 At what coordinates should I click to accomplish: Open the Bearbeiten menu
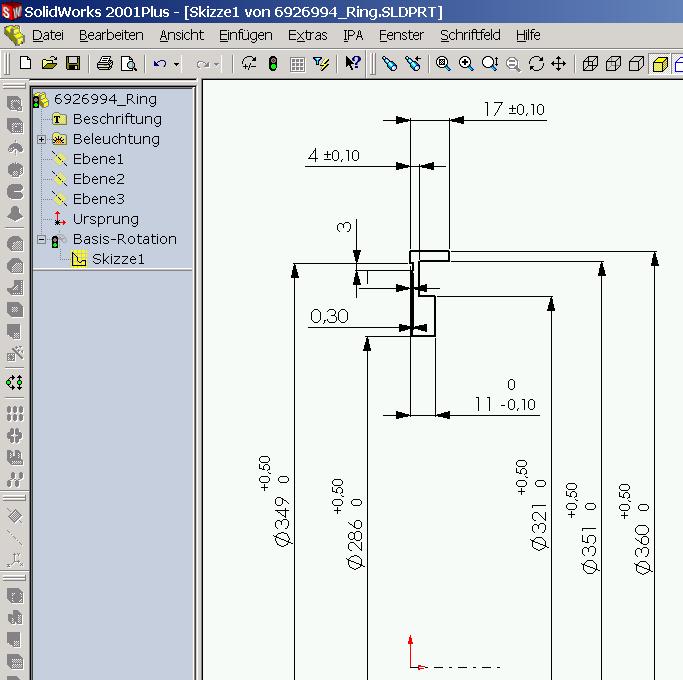coord(111,35)
